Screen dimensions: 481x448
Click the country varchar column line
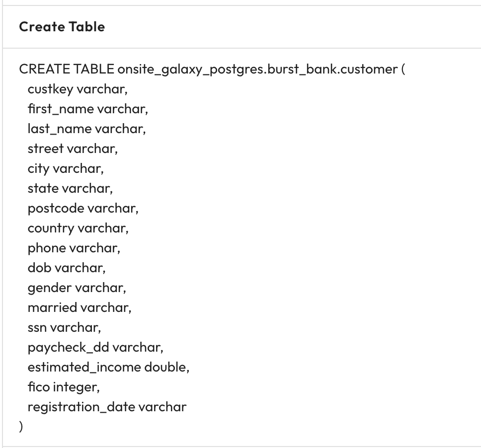coord(78,228)
